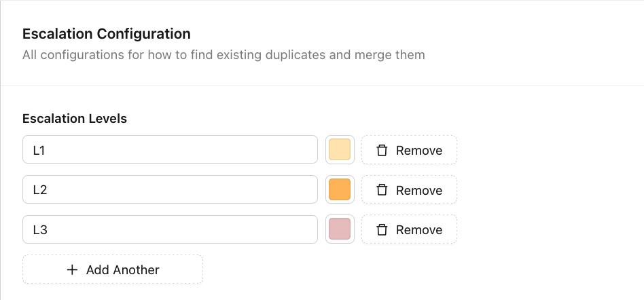The height and width of the screenshot is (300, 644).
Task: Click the trash icon in the L3 row
Action: click(x=382, y=230)
